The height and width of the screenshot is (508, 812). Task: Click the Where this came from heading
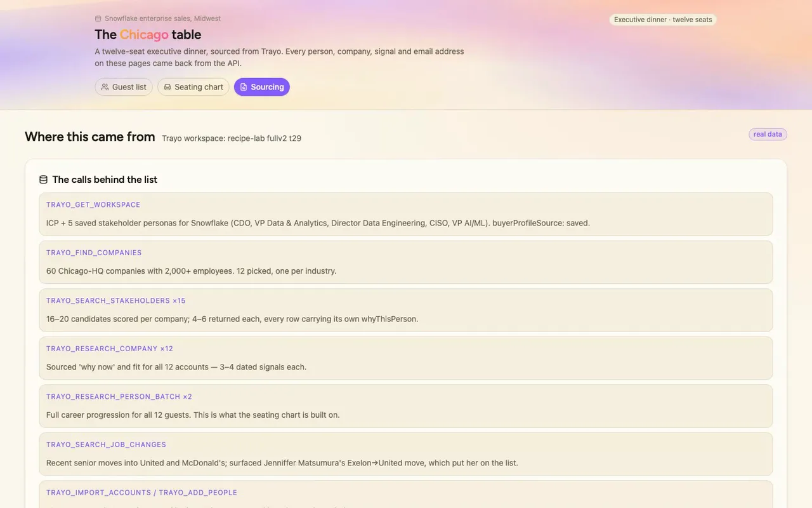90,137
